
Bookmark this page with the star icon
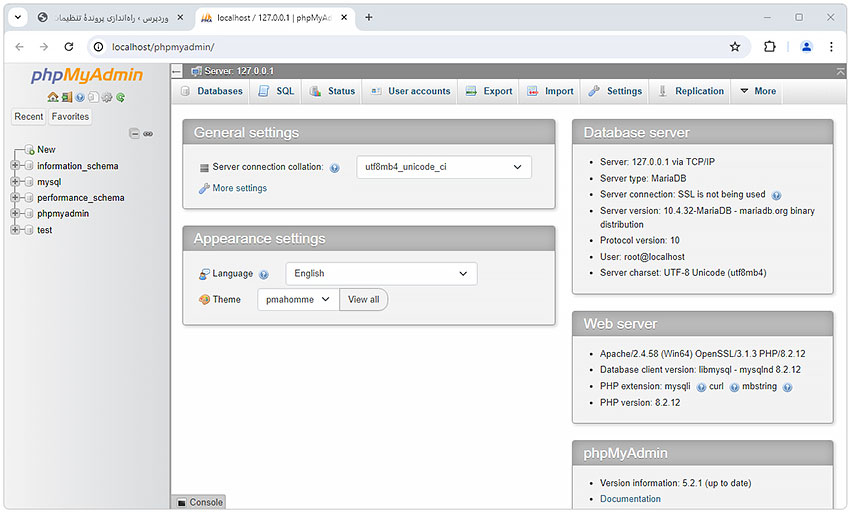(735, 47)
